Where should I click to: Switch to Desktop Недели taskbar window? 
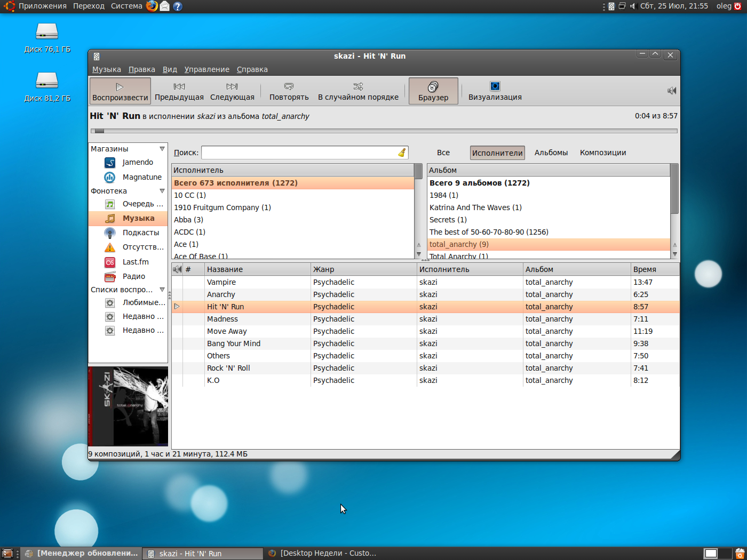click(x=323, y=554)
